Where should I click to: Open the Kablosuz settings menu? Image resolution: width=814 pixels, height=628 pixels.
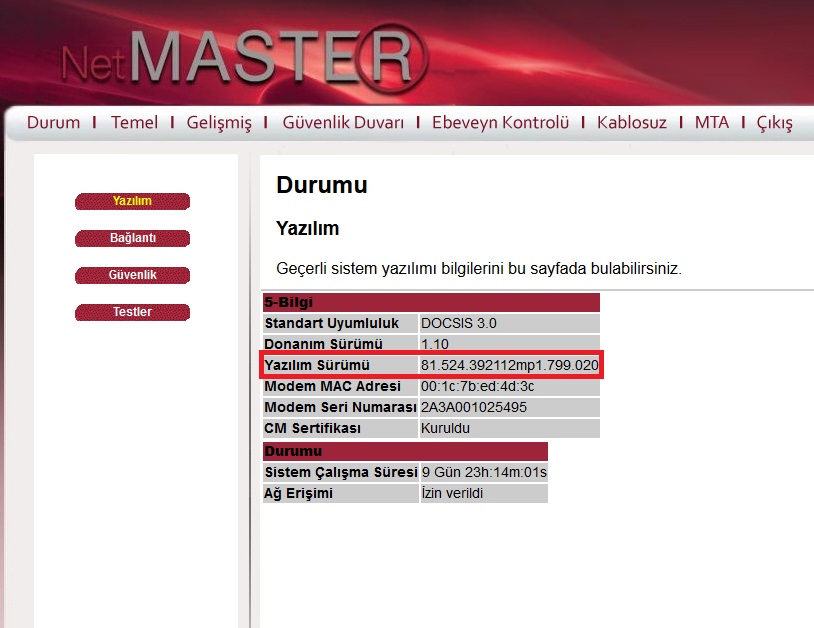pyautogui.click(x=631, y=122)
